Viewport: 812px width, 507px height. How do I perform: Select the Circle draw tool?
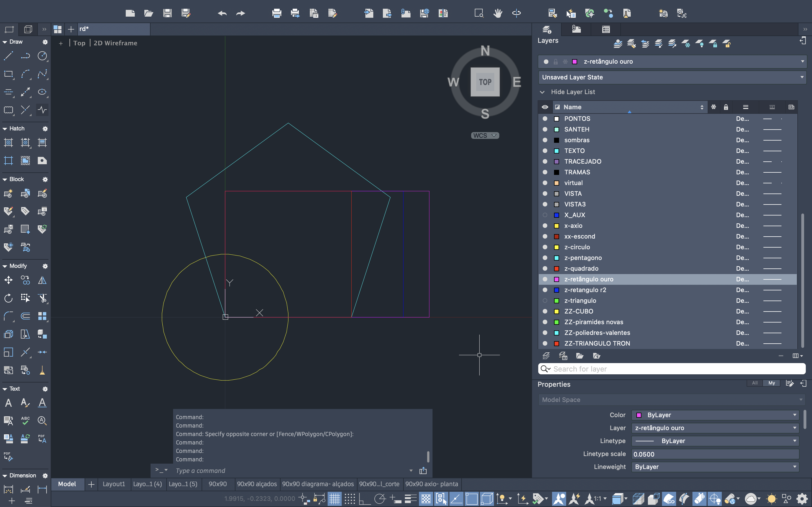coord(42,56)
